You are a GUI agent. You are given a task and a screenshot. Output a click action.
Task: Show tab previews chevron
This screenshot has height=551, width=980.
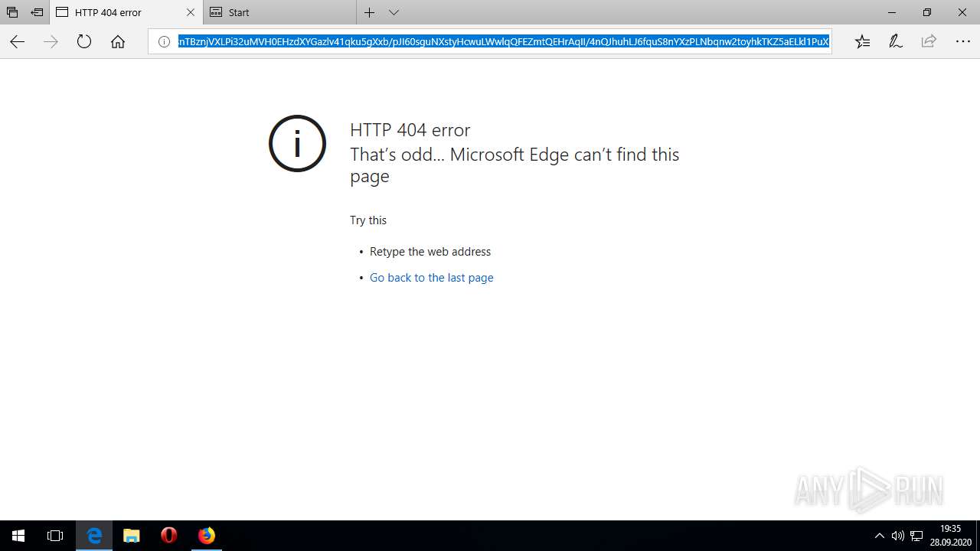394,12
